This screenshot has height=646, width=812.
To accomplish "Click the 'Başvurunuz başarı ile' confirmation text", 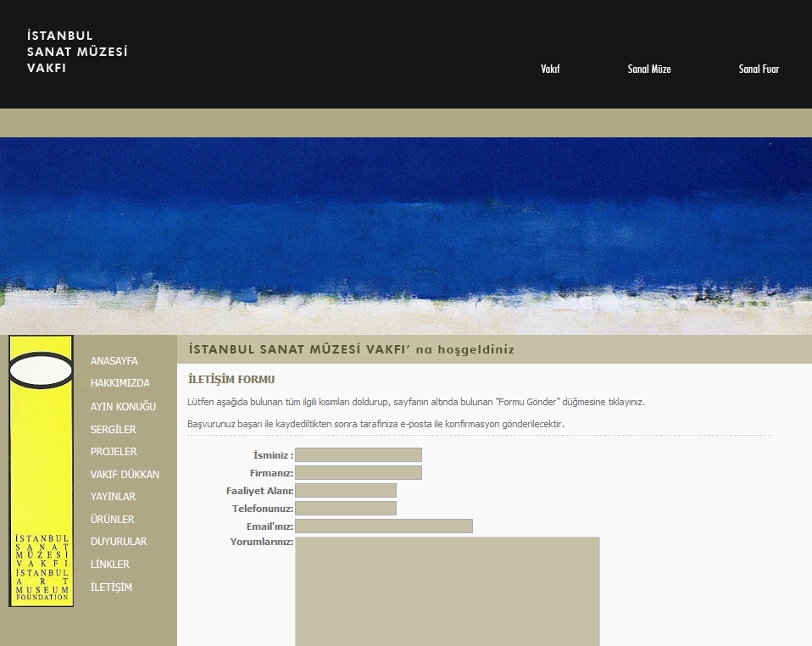I will pyautogui.click(x=375, y=424).
